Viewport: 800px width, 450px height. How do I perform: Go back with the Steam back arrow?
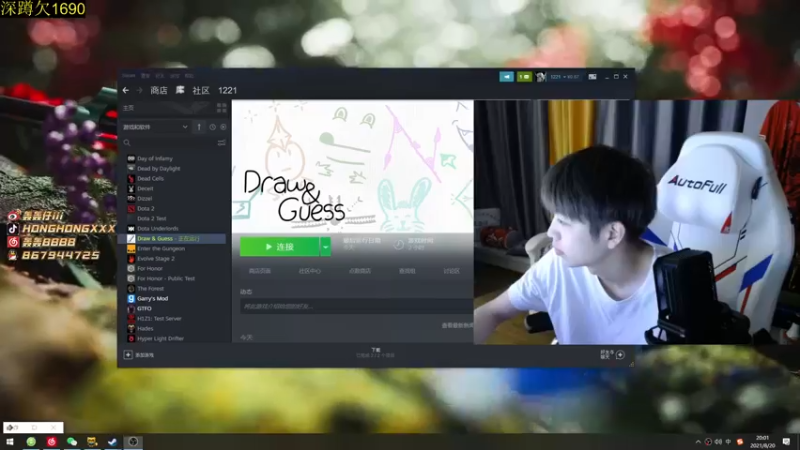[x=126, y=90]
